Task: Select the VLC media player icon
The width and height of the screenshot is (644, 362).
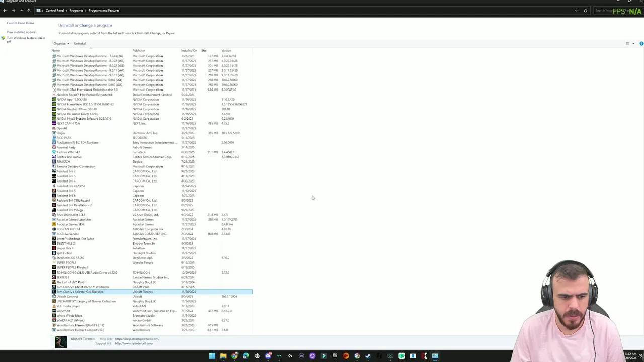Action: pyautogui.click(x=54, y=306)
